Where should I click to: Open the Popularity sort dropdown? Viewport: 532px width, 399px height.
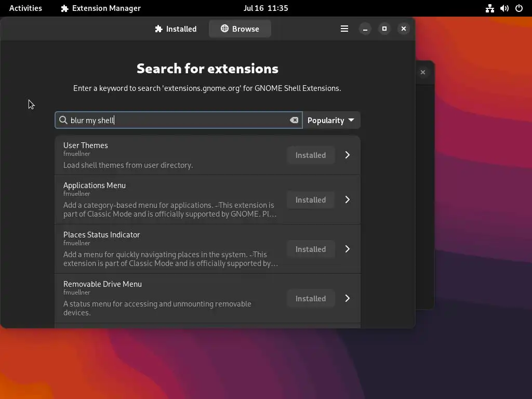(x=331, y=120)
